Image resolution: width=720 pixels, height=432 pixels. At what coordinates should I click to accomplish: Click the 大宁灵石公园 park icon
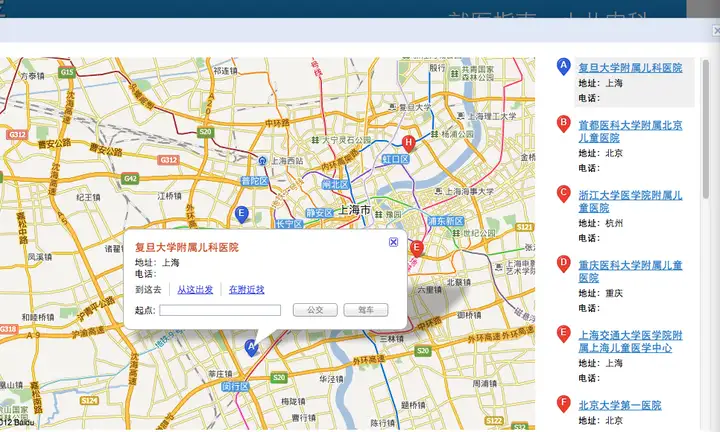(x=315, y=140)
